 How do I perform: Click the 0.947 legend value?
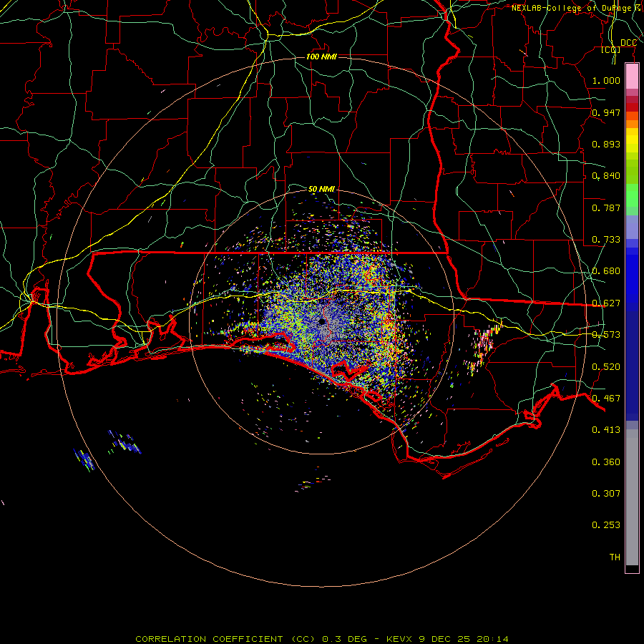coord(606,112)
